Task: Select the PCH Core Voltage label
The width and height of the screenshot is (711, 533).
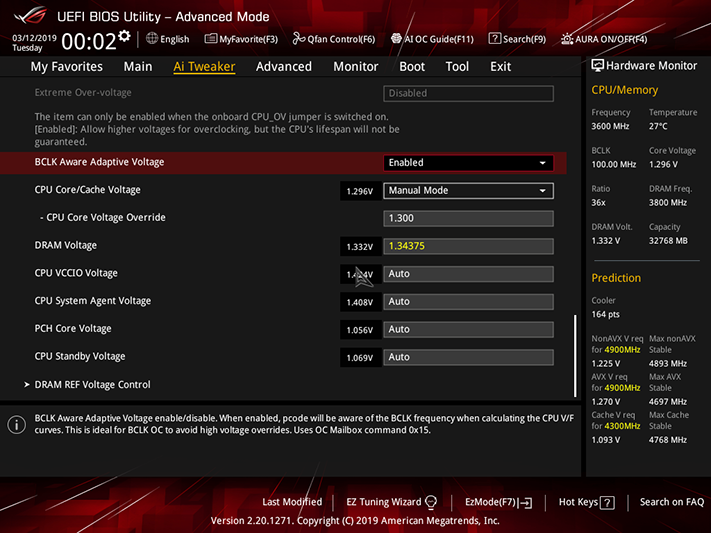Action: (x=73, y=328)
